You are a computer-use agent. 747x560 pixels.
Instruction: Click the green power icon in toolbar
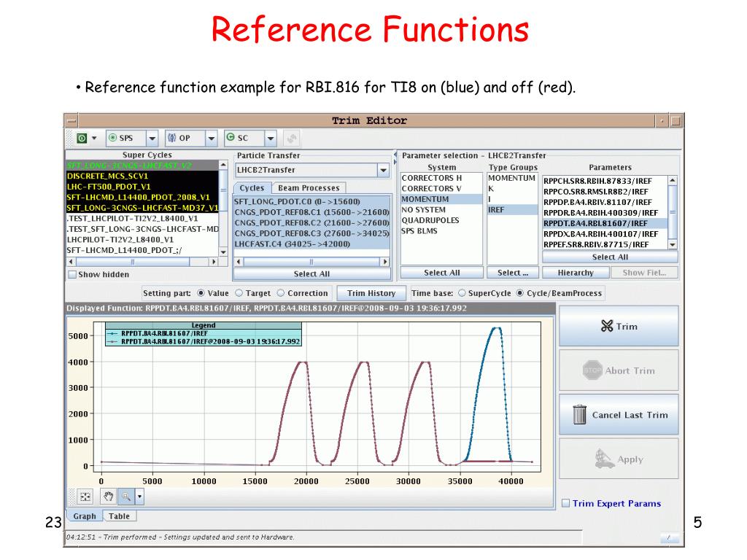(82, 138)
